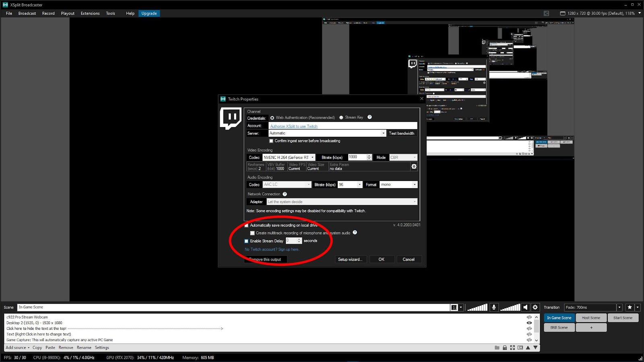Image resolution: width=644 pixels, height=362 pixels.
Task: Click the help icon next to Stream Key
Action: (x=369, y=117)
